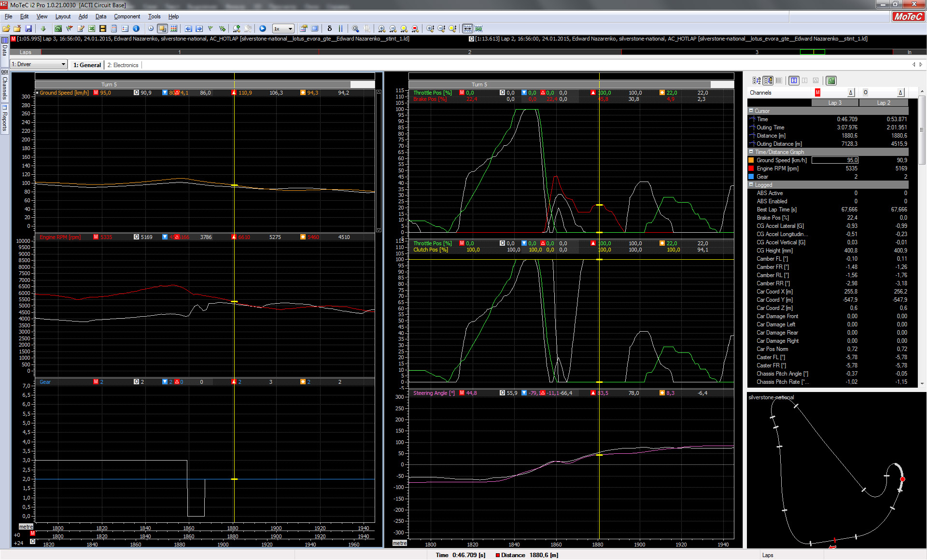This screenshot has width=927, height=560.
Task: Click the zoom in magnifier icon
Action: tap(381, 28)
